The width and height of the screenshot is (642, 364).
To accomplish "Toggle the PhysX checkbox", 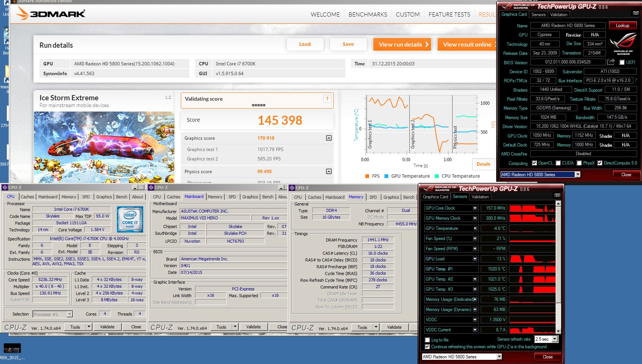I will [x=579, y=163].
